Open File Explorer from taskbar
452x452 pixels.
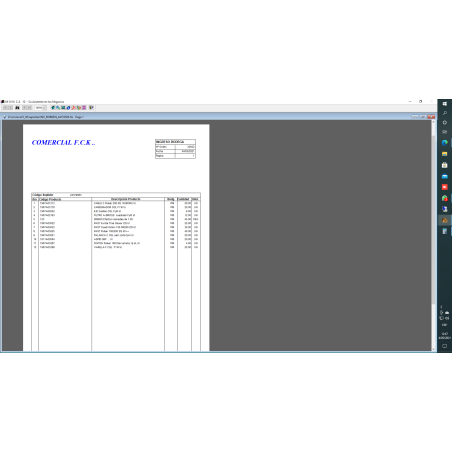445,154
